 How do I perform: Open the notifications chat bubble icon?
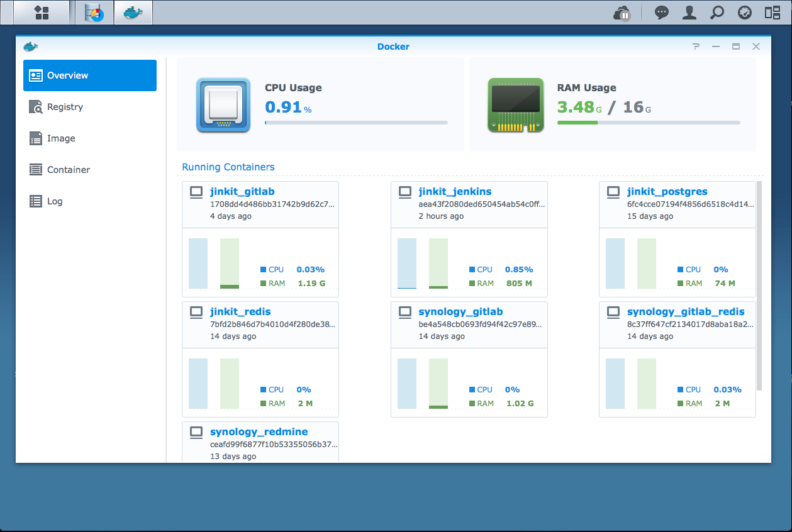[x=661, y=13]
